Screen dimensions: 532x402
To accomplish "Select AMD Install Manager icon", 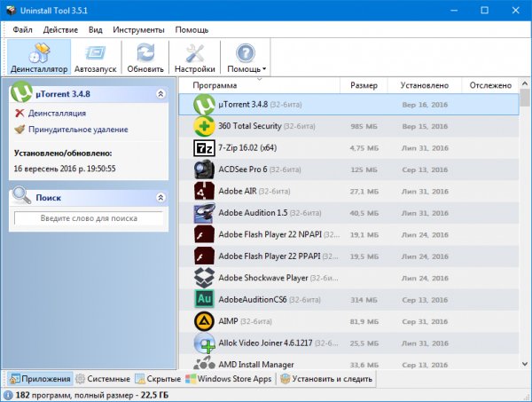I will pyautogui.click(x=204, y=363).
